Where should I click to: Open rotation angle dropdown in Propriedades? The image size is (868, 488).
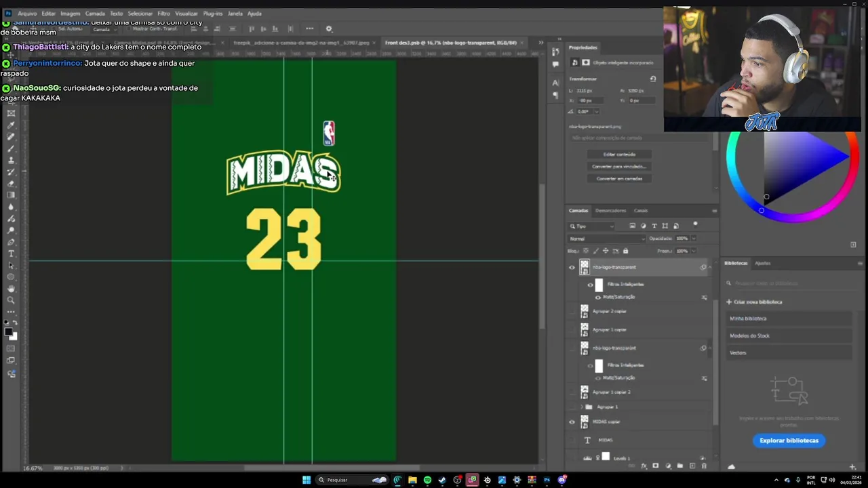tap(596, 111)
